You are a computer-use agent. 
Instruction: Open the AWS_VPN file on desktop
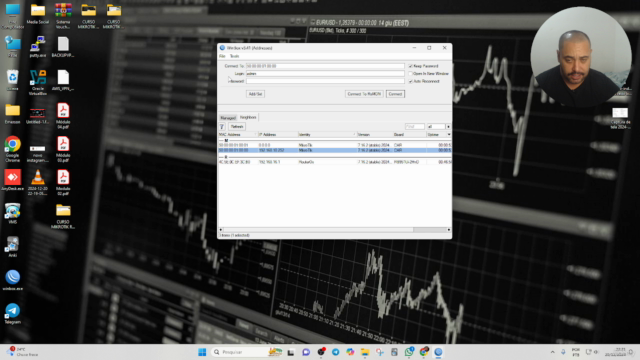point(63,80)
